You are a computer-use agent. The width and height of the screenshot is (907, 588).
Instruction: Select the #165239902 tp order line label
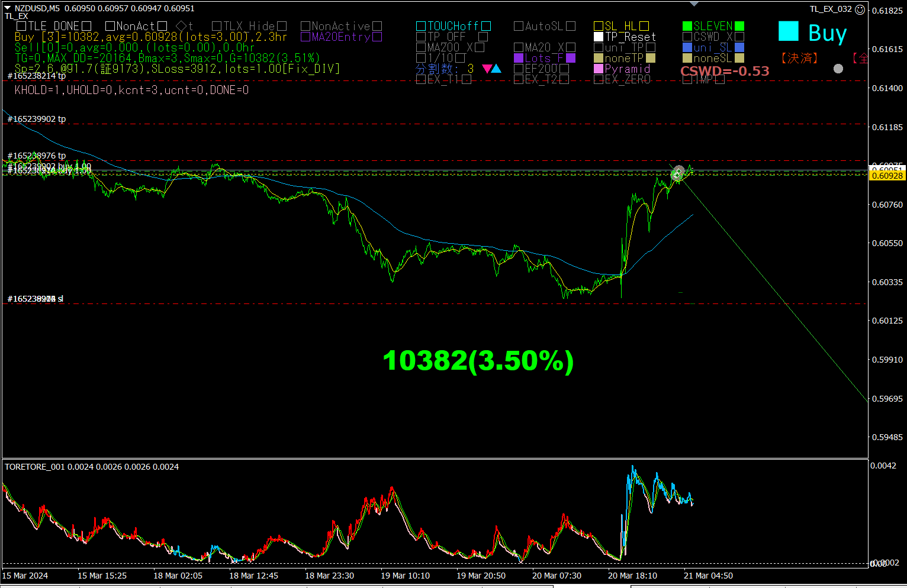37,119
